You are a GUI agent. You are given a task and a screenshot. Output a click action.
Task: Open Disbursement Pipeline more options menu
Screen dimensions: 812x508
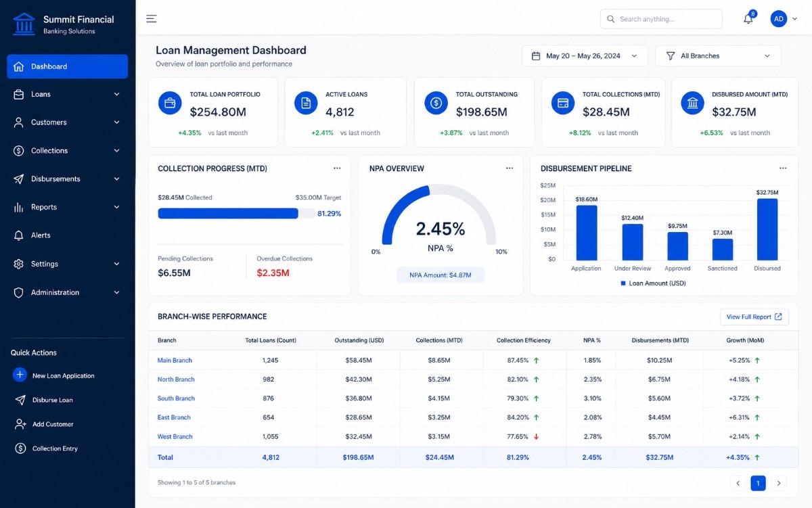click(x=783, y=168)
